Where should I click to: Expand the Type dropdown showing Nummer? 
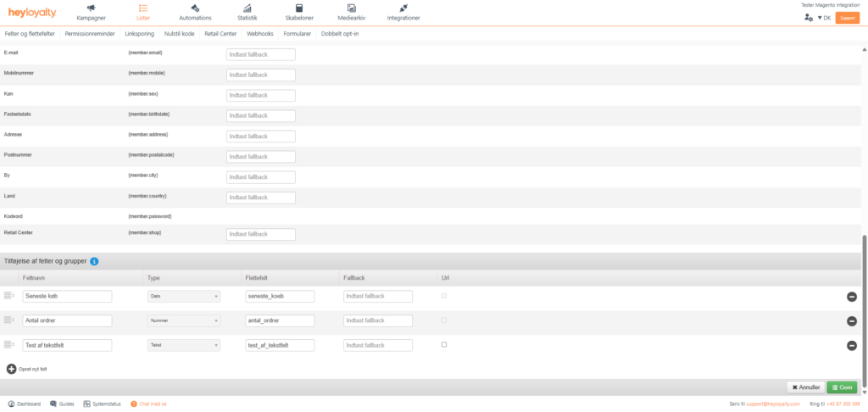[184, 321]
